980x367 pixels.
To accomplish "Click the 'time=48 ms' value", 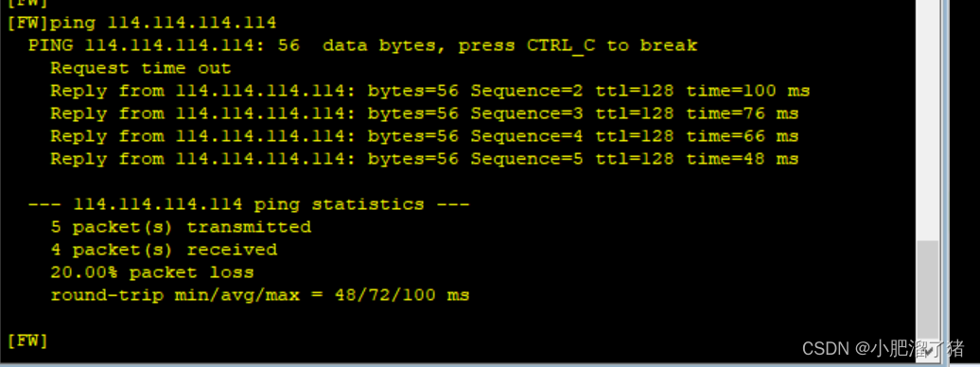I will pos(743,159).
